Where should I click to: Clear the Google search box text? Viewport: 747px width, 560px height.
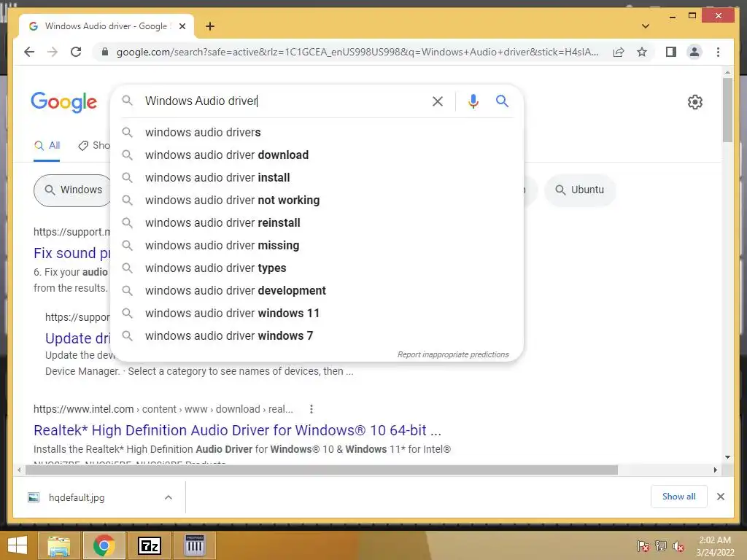pos(438,101)
